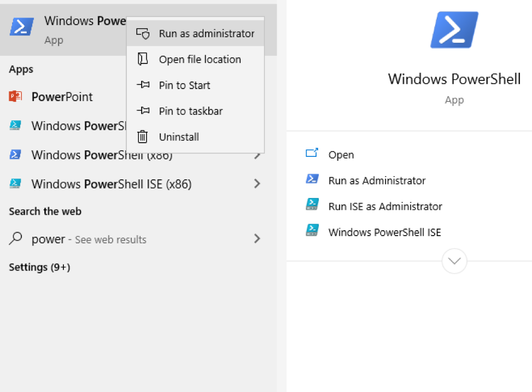Viewport: 532px width, 392px height.
Task: Open Settings (9+) results section
Action: (39, 267)
